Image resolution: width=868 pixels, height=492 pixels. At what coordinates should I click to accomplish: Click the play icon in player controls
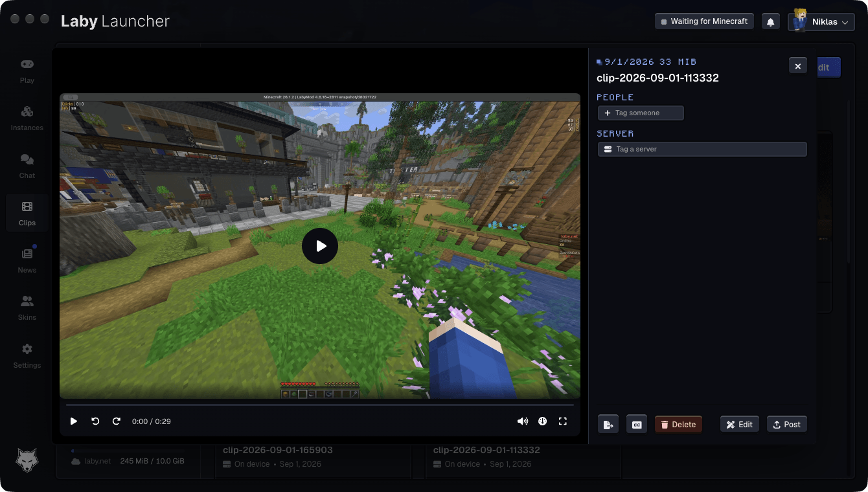point(74,421)
